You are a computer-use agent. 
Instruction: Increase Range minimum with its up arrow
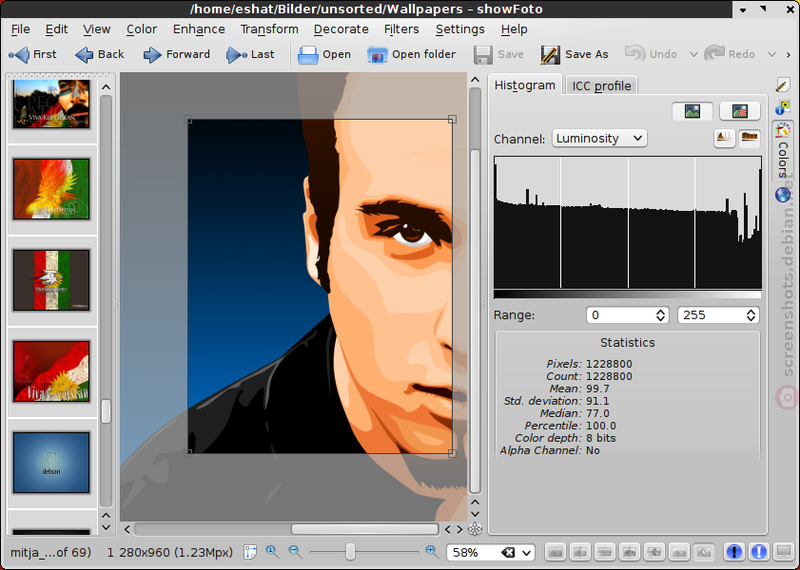coord(660,311)
